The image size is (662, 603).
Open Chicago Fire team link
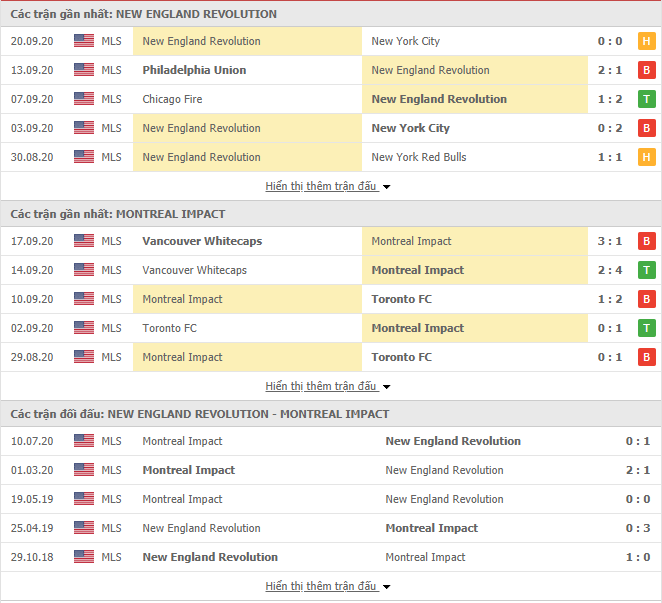coord(172,99)
